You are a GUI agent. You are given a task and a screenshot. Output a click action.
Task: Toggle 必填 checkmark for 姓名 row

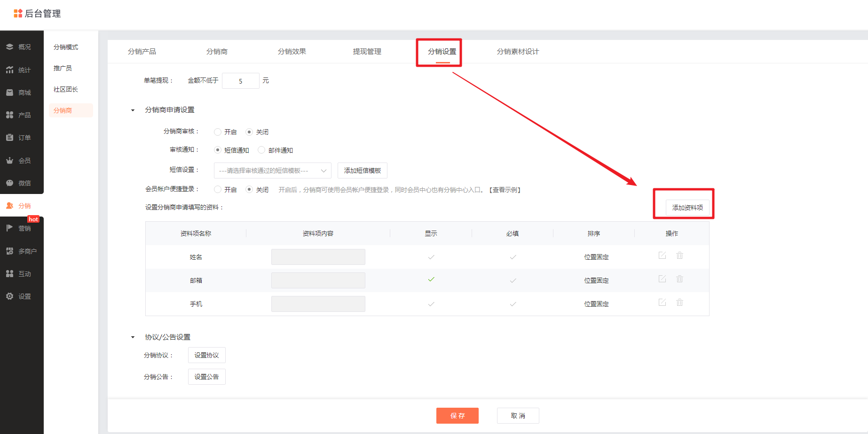[513, 257]
